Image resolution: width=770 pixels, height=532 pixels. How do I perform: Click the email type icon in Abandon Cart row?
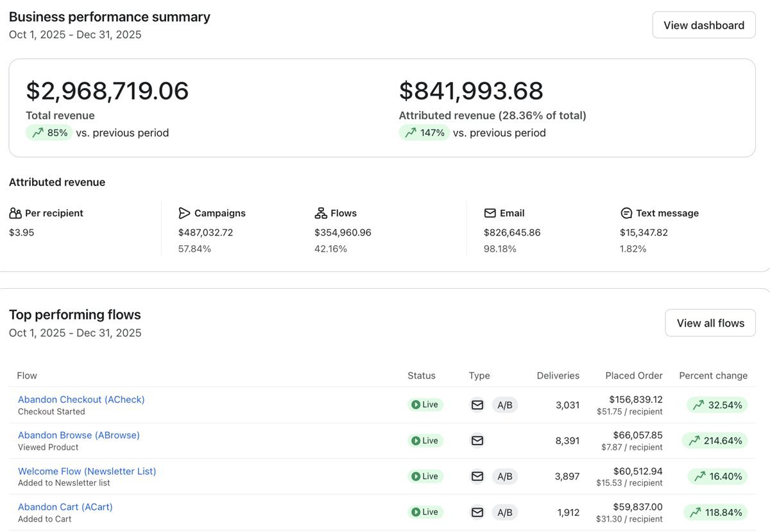click(x=477, y=512)
